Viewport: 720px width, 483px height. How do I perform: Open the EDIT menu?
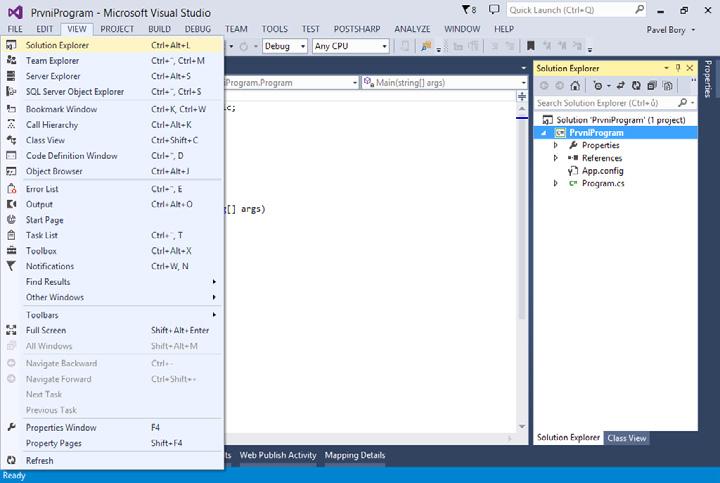pyautogui.click(x=45, y=29)
